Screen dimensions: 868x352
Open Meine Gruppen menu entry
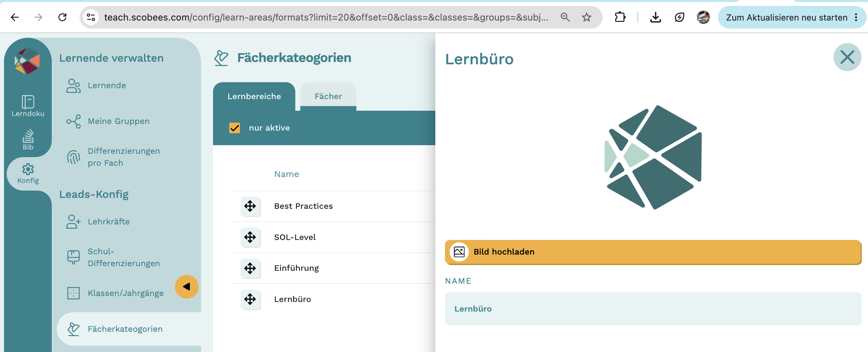(x=108, y=121)
